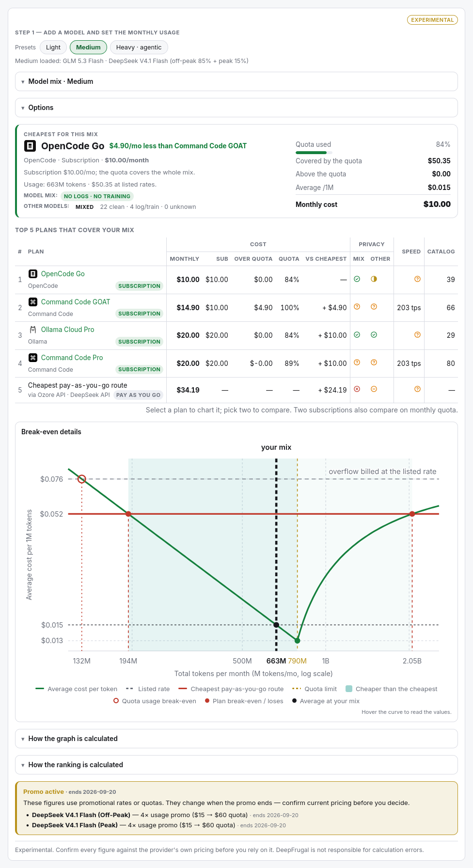
Task: Click the Cheapest pay-as-you-go route legend entry
Action: tap(231, 689)
